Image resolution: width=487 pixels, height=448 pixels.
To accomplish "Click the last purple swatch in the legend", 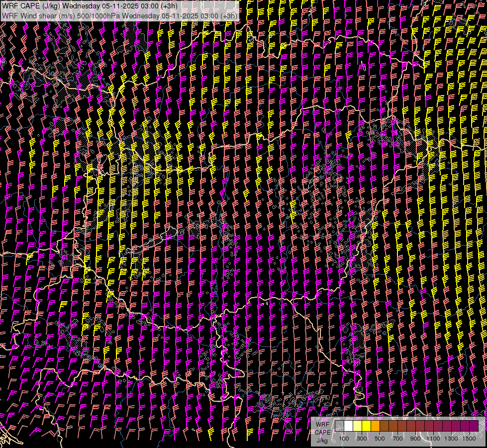I will [474, 426].
